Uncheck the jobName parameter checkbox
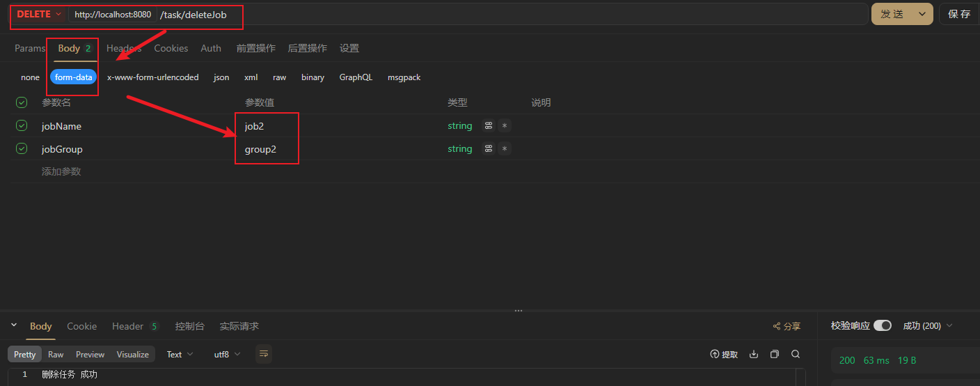Screen dimensions: 980x386 [22, 126]
